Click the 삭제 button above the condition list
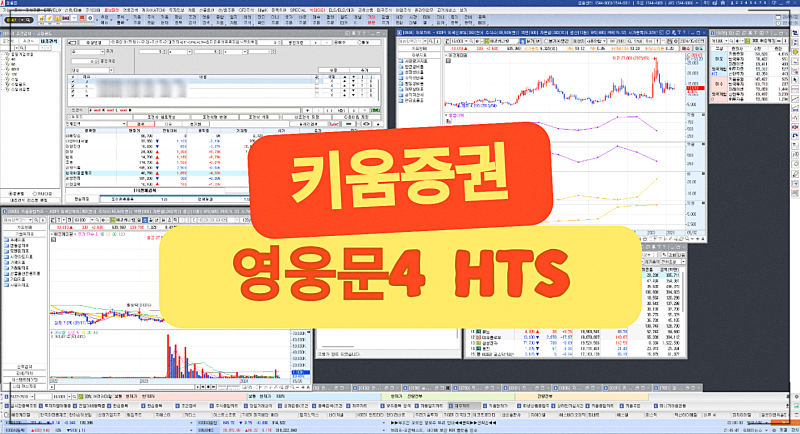 (333, 70)
